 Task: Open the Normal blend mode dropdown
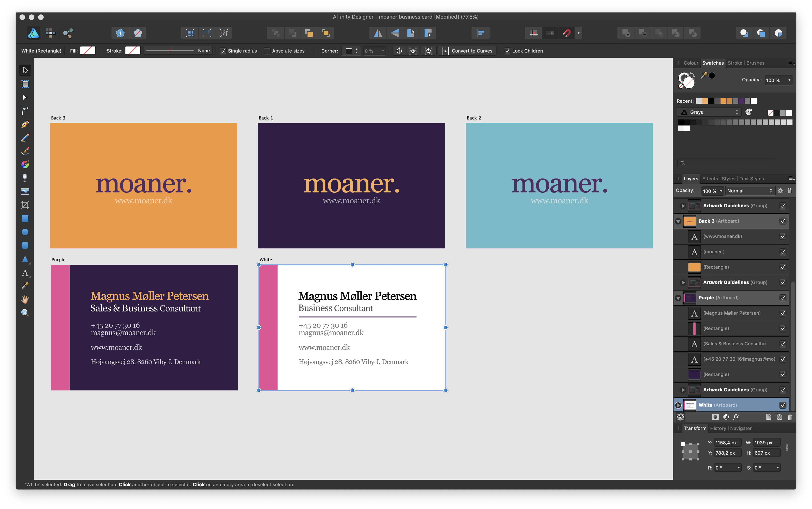[x=750, y=191]
